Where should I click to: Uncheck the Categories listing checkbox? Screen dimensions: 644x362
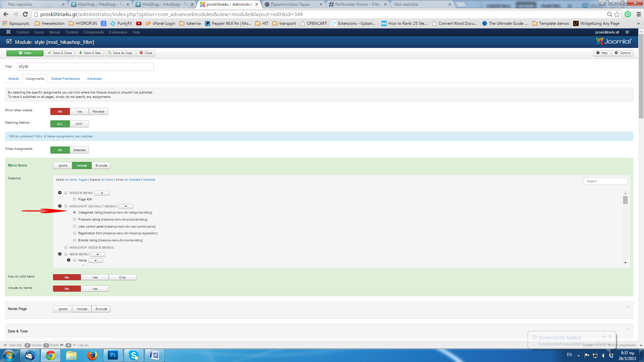(x=74, y=212)
